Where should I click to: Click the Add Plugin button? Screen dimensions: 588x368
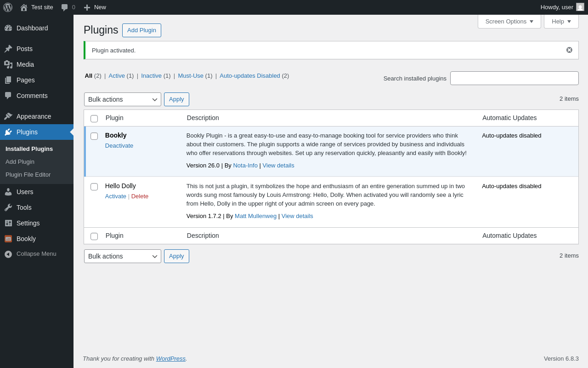tap(141, 30)
